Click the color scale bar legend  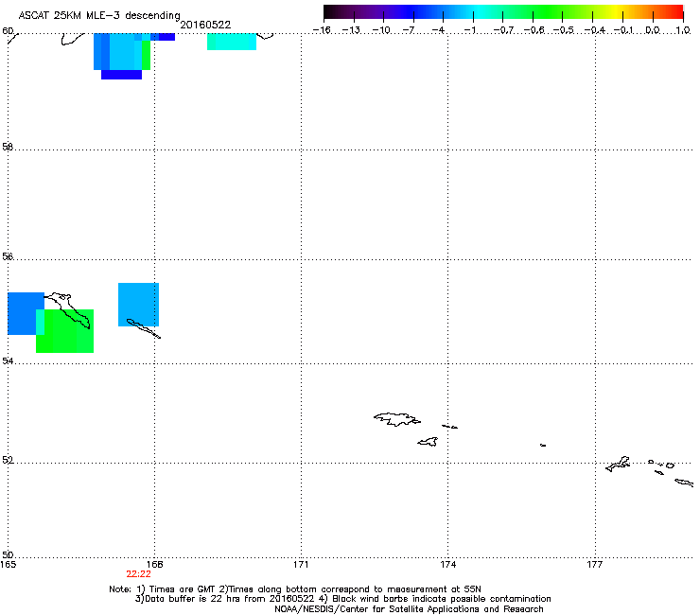503,12
